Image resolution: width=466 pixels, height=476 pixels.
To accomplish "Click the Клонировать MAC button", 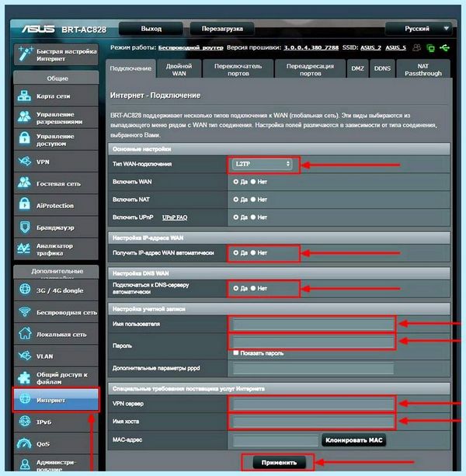I will point(353,440).
